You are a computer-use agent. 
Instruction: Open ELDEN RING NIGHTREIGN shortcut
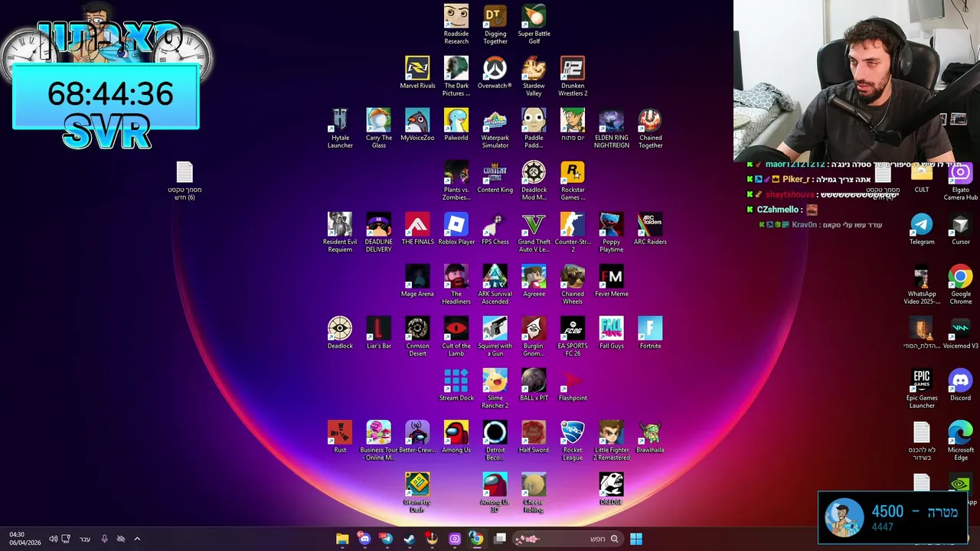click(612, 128)
